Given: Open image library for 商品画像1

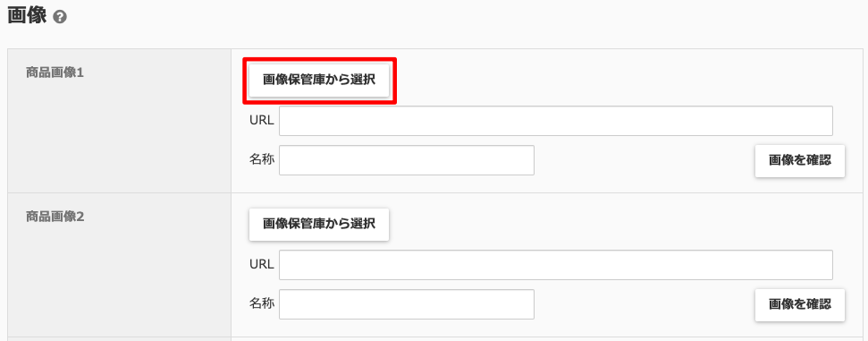Looking at the screenshot, I should (319, 81).
